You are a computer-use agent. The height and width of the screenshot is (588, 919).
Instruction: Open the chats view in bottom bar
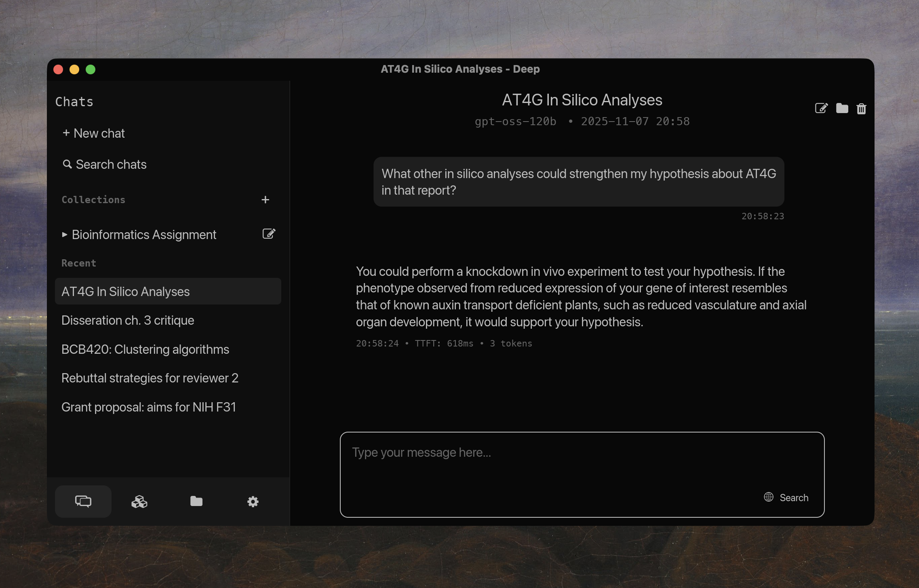coord(83,502)
